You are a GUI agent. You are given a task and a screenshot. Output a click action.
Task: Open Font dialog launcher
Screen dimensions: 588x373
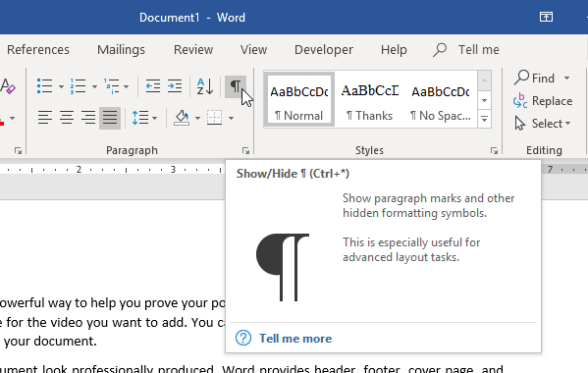point(18,150)
